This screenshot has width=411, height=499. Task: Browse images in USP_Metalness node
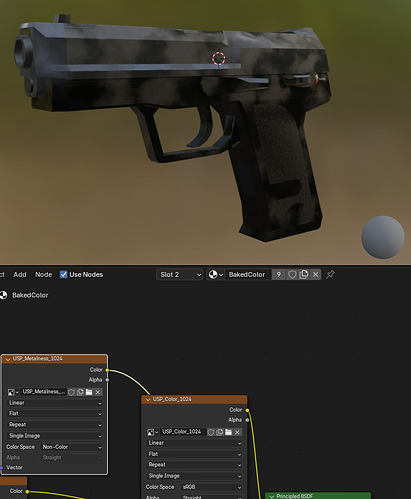(13, 392)
